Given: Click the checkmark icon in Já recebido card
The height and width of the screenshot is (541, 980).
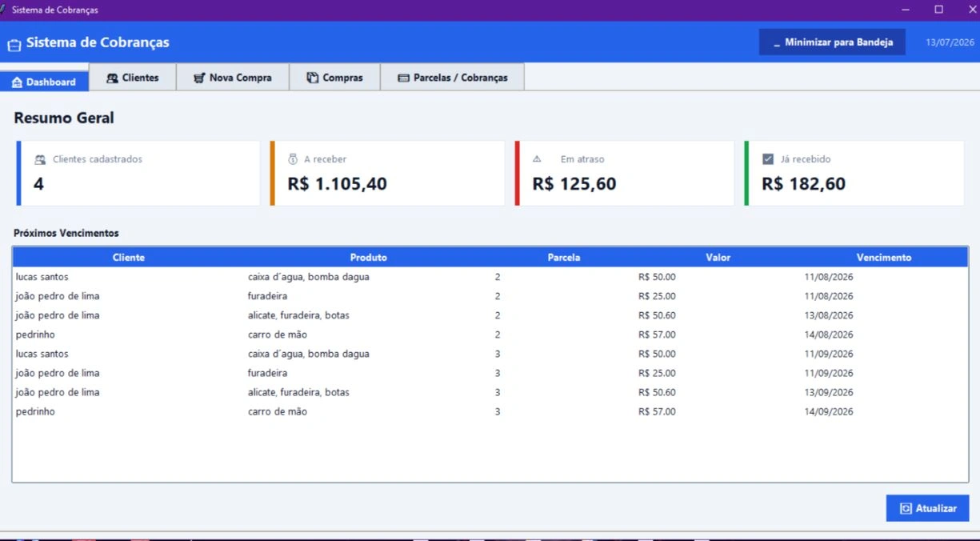Looking at the screenshot, I should click(x=768, y=158).
